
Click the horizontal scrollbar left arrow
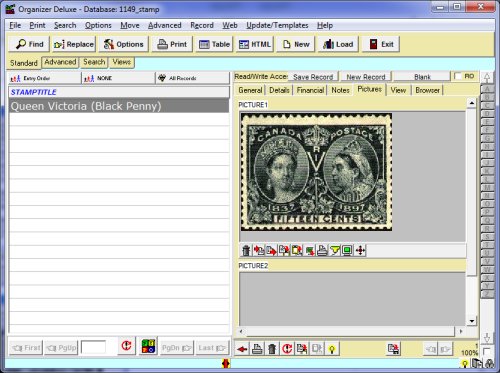coord(241,331)
